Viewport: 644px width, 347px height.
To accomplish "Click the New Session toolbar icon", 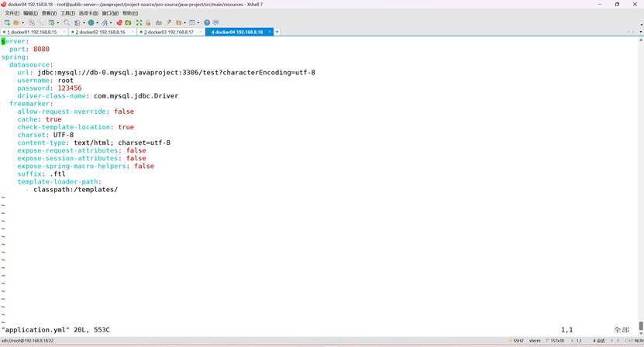I will click(7, 22).
